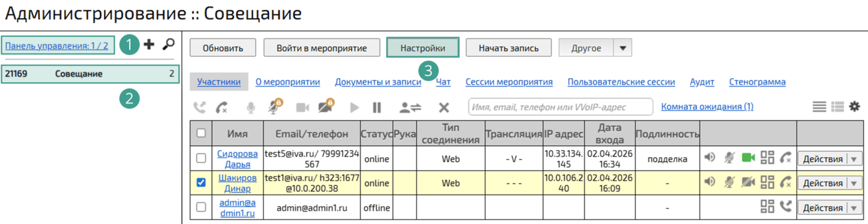The width and height of the screenshot is (868, 224).
Task: Disconnect Сидорова Дарья with hang-up icon
Action: 786,158
